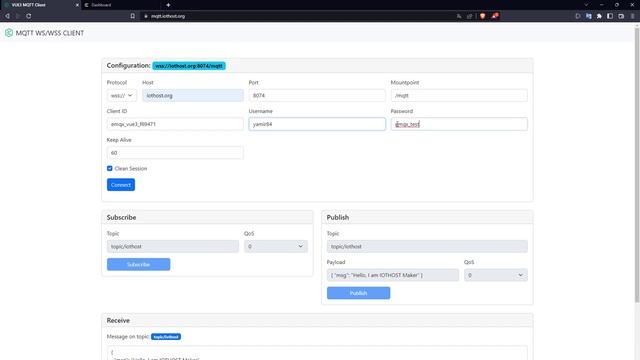640x360 pixels.
Task: Focus the Port field showing 8074
Action: (317, 96)
